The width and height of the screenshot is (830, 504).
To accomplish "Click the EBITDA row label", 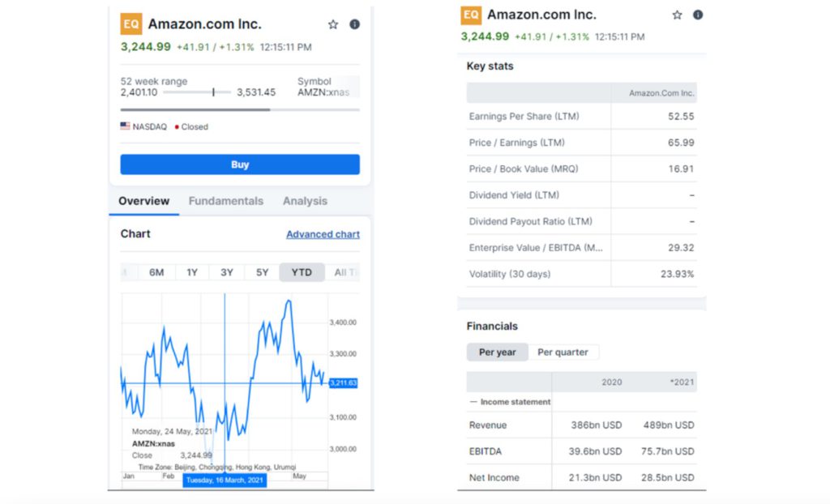I will [485, 451].
